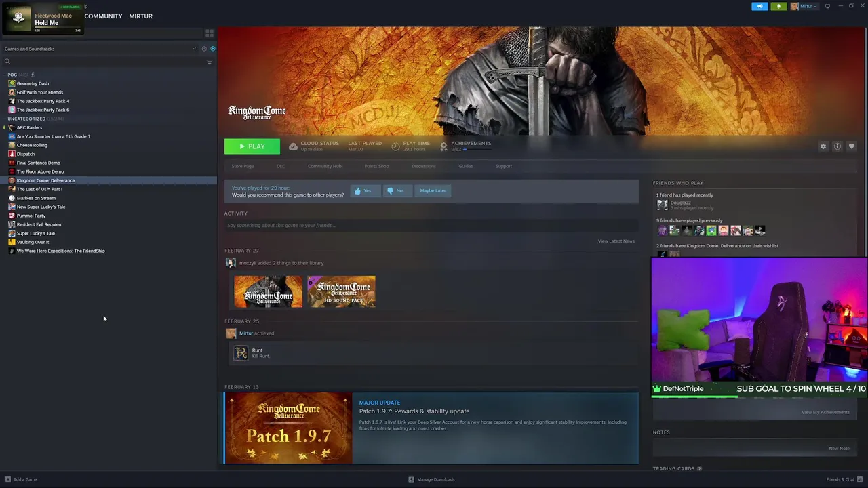Image resolution: width=868 pixels, height=488 pixels.
Task: Toggle favorite heart icon
Action: click(852, 146)
